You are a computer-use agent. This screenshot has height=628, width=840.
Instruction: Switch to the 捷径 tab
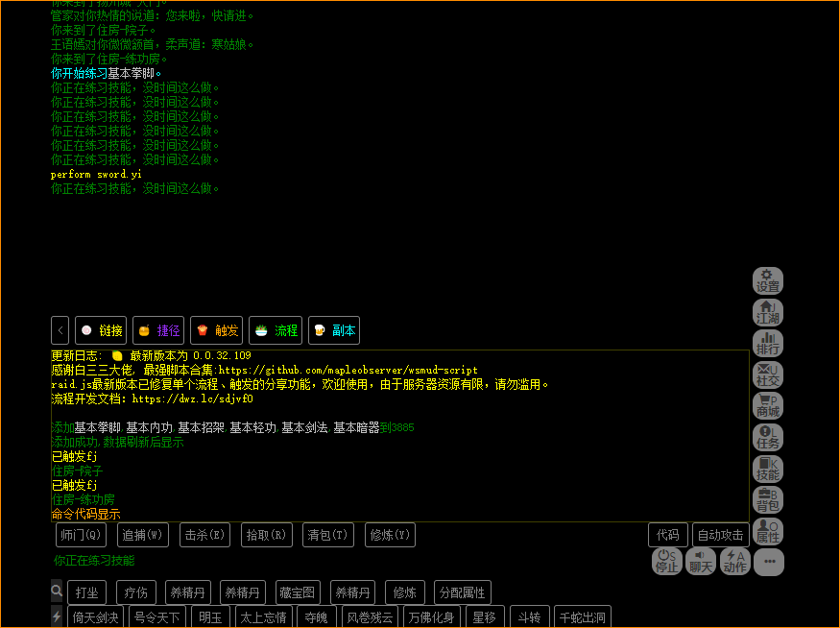[x=158, y=330]
